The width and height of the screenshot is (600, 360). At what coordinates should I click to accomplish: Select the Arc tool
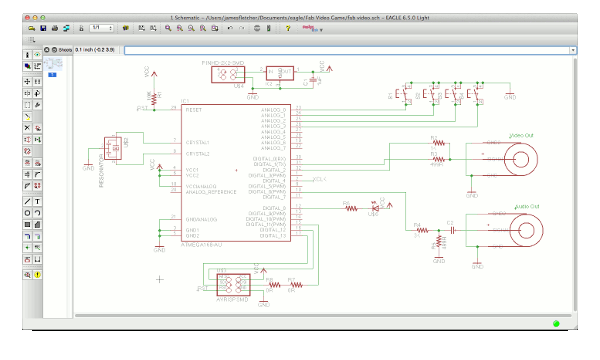pos(37,213)
